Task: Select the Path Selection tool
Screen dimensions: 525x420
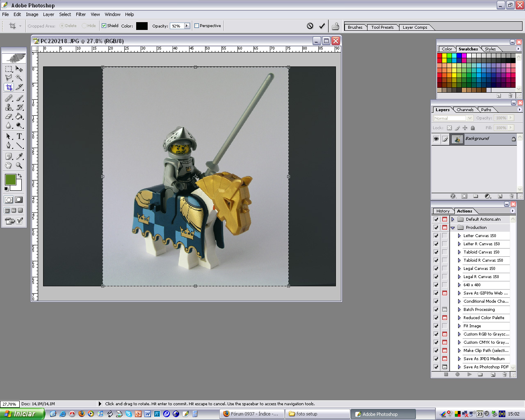Action: pyautogui.click(x=9, y=136)
